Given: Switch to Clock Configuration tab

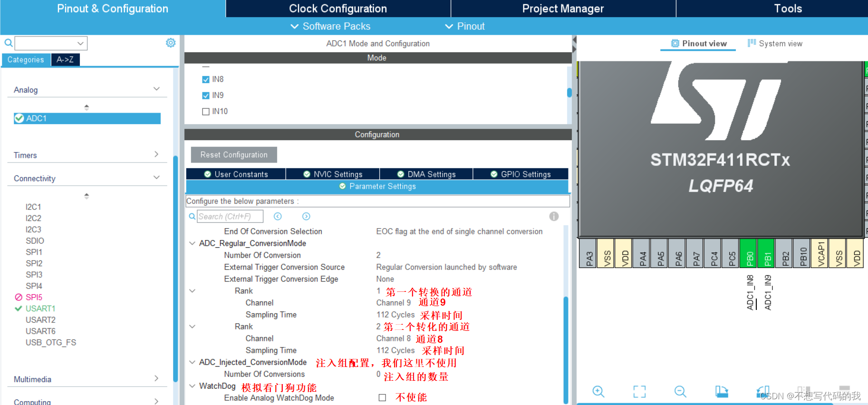Looking at the screenshot, I should [x=338, y=9].
